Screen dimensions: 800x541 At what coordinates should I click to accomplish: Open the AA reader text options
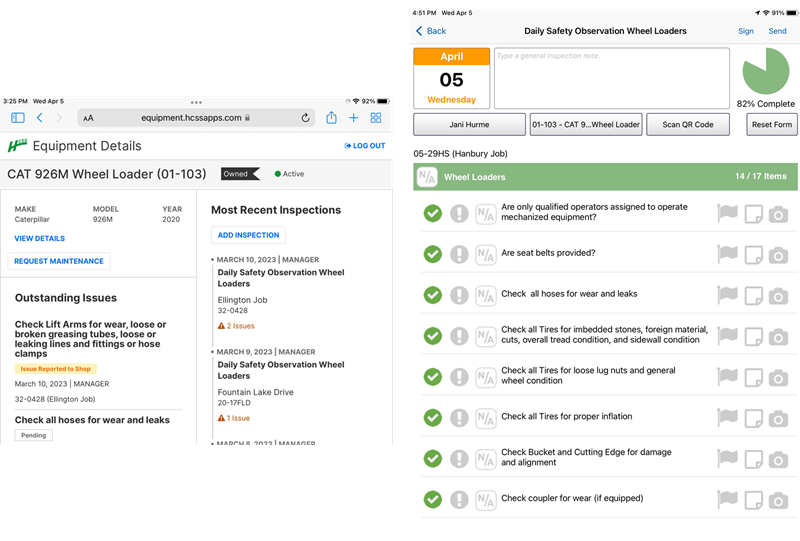click(88, 118)
